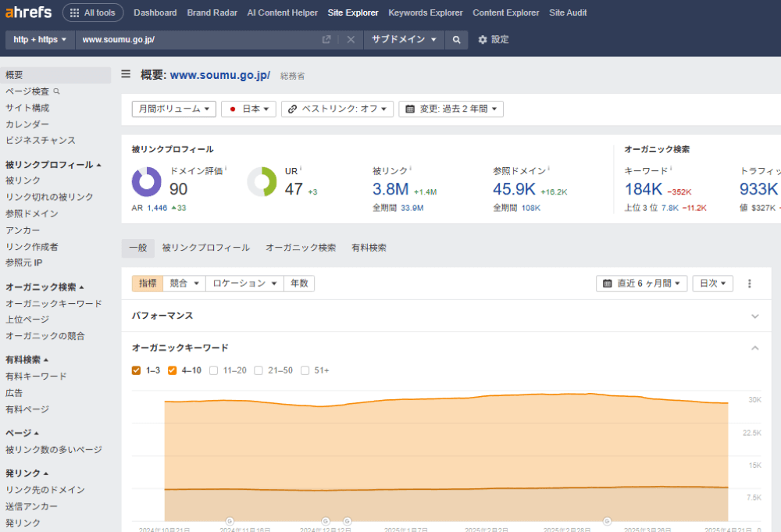The width and height of the screenshot is (781, 532).
Task: Open the 日本 country dropdown
Action: (x=248, y=109)
